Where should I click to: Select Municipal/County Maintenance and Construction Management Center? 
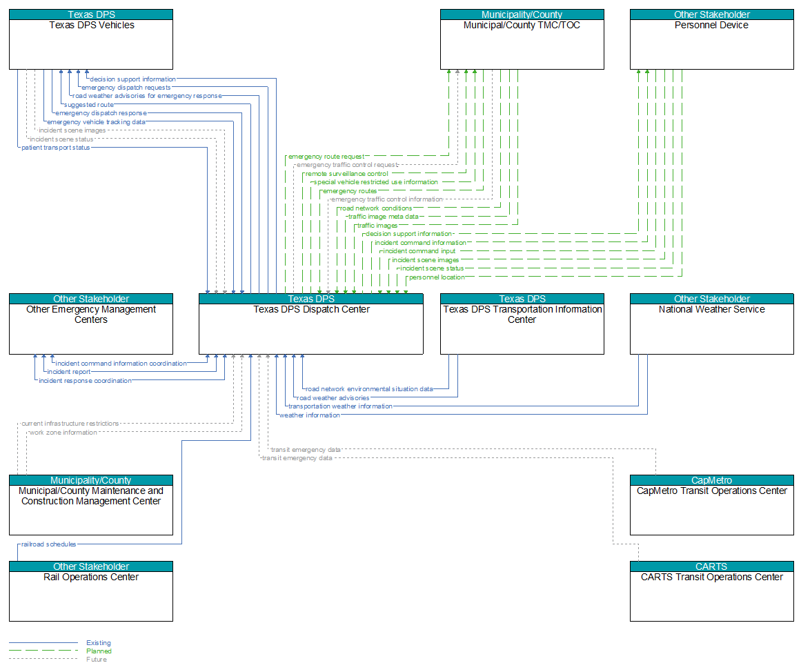(91, 506)
